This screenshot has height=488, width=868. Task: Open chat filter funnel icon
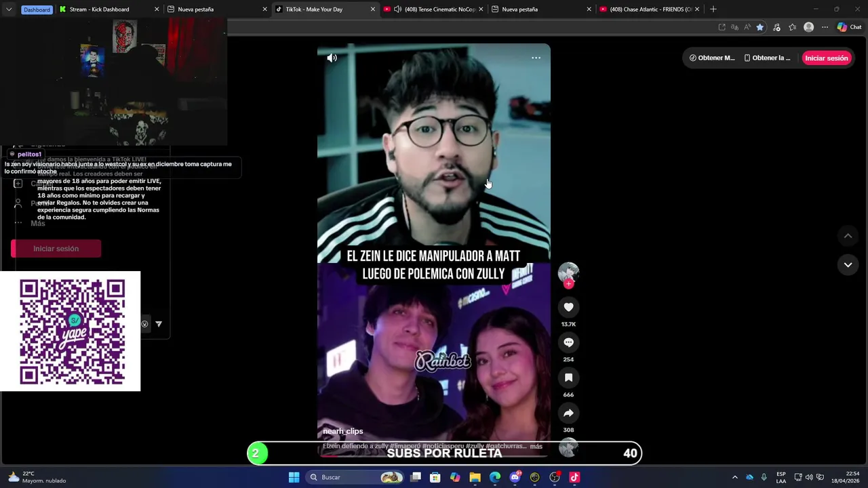(x=159, y=324)
